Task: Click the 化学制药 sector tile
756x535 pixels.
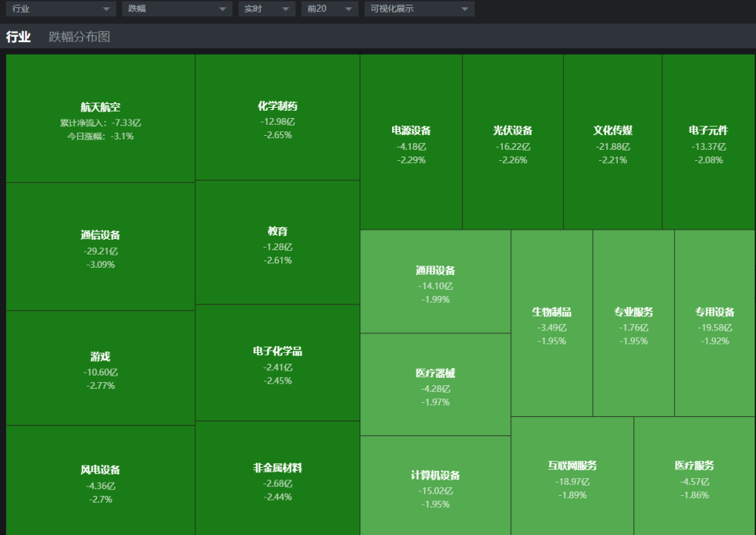Action: (x=278, y=118)
